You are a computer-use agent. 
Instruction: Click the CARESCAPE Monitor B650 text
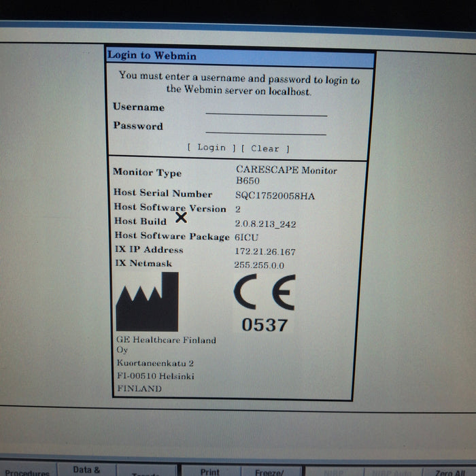click(286, 175)
